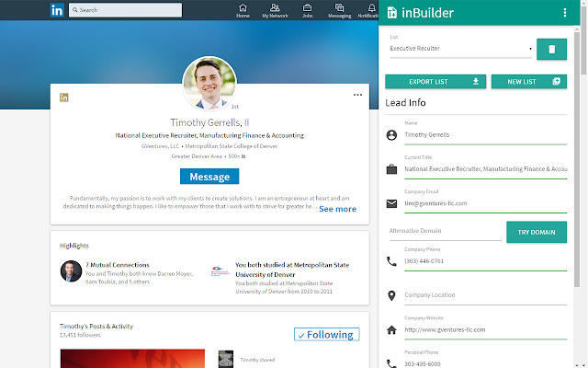Expand summary with See more
Screen dimensions: 588x368
coord(337,209)
